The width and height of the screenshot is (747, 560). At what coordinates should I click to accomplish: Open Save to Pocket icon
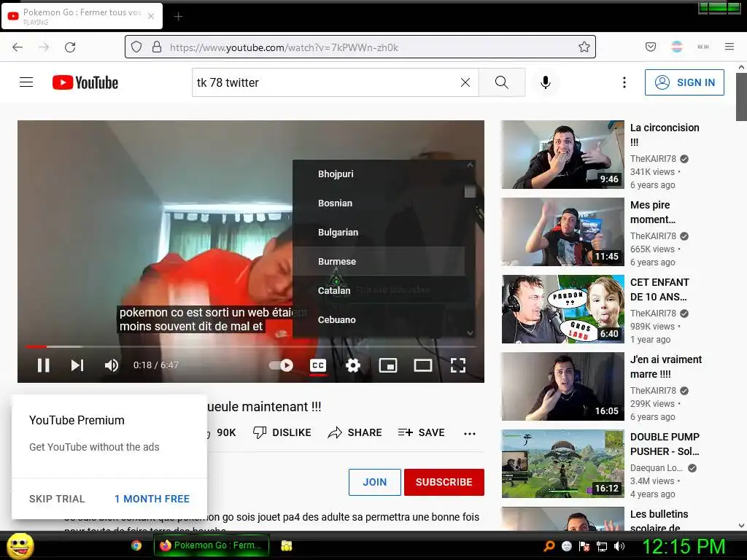click(650, 47)
